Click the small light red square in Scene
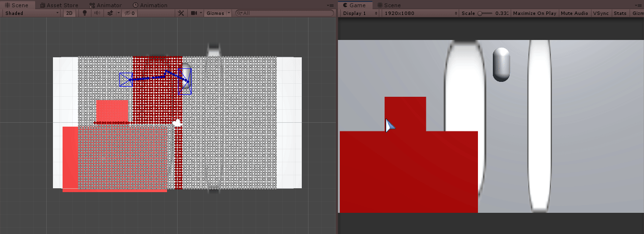This screenshot has width=644, height=234. pyautogui.click(x=112, y=111)
